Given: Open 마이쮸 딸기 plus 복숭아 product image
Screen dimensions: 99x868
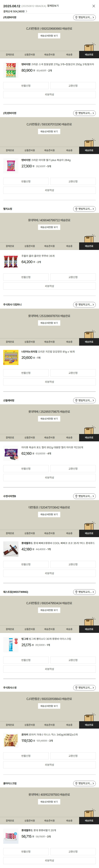Looking at the screenshot, I should click(11, 166).
